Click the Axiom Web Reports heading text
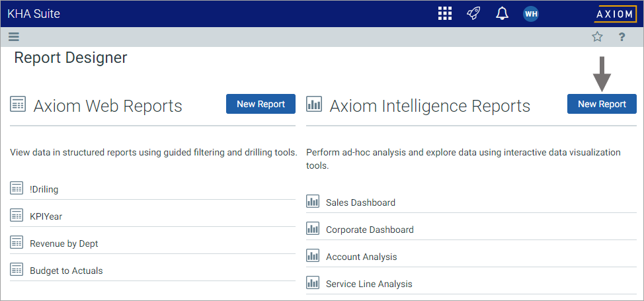Viewport: 644px width, 301px height. tap(108, 106)
